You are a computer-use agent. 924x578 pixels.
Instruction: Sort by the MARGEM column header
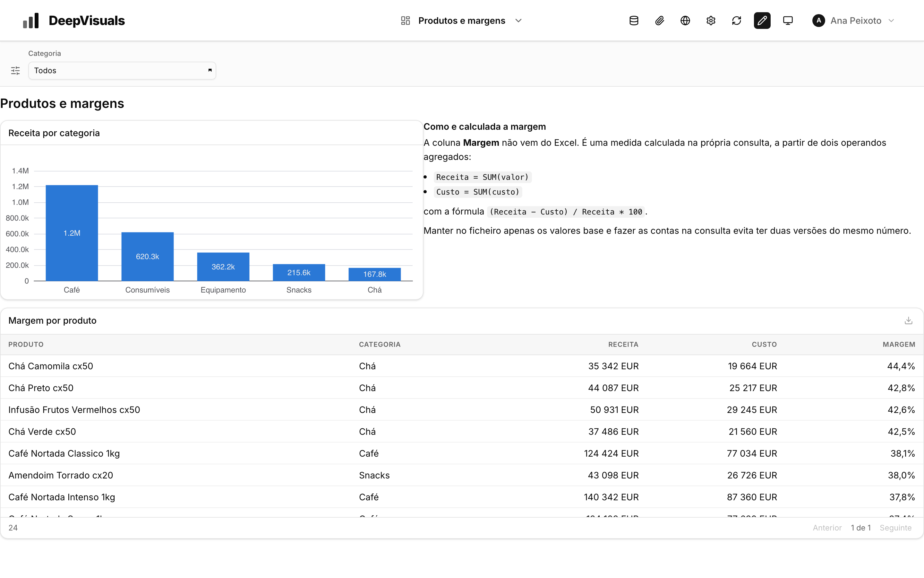click(x=899, y=345)
